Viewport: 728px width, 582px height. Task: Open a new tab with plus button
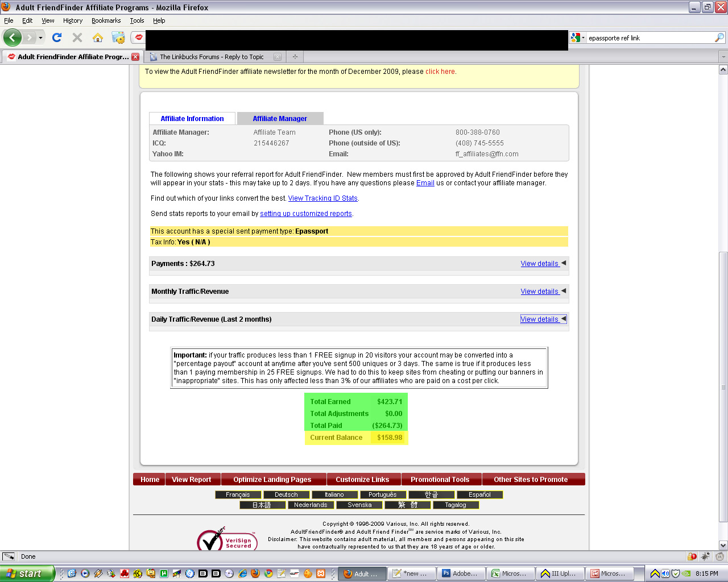tap(295, 57)
